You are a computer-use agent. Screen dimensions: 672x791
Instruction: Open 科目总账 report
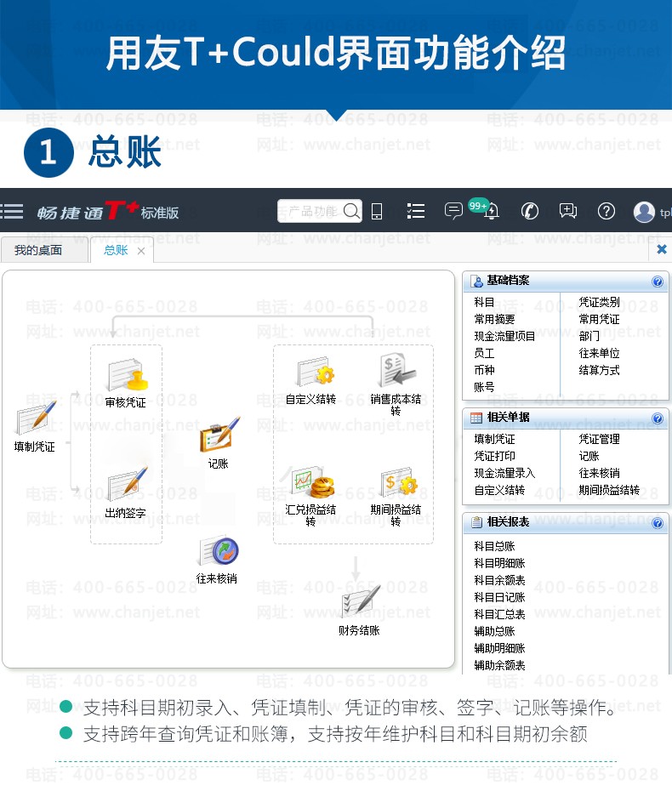(494, 546)
